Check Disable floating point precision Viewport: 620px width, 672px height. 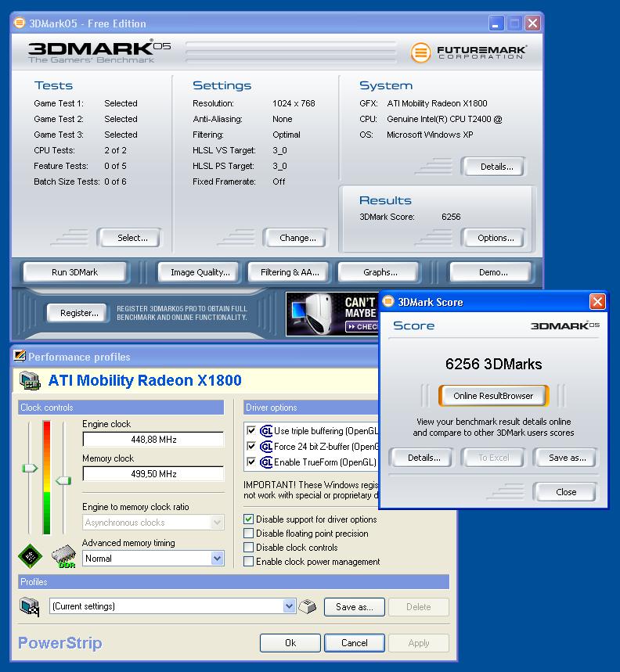tap(248, 534)
